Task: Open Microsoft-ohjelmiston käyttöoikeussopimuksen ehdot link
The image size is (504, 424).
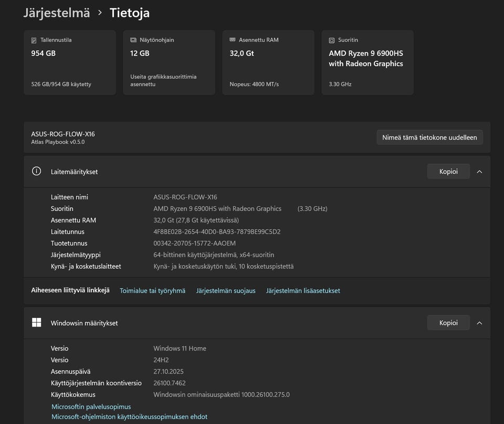Action: pyautogui.click(x=129, y=417)
